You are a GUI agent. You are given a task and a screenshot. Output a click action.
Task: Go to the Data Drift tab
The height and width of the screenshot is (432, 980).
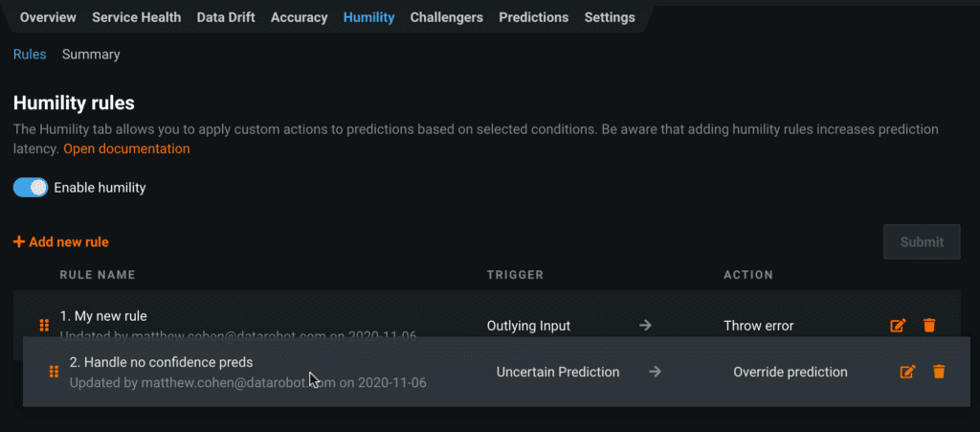226,17
